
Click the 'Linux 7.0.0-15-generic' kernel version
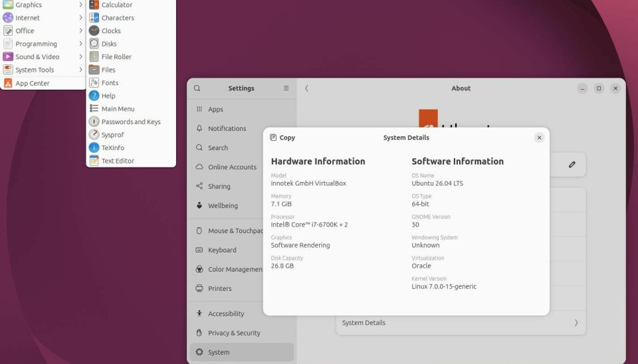pos(444,286)
